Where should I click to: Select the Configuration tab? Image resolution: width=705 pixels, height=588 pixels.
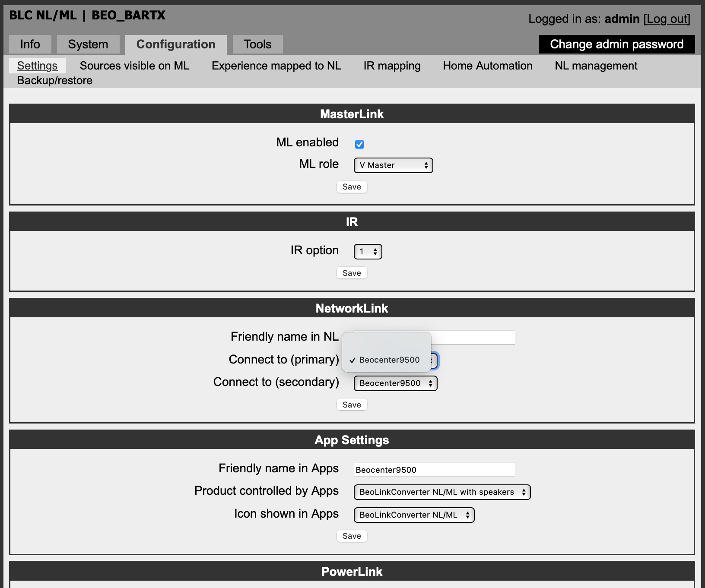tap(176, 44)
